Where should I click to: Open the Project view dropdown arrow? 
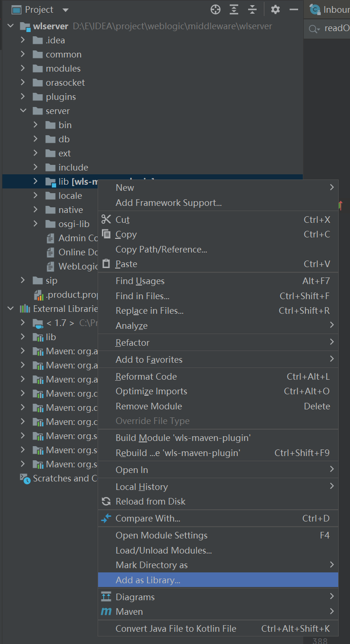(65, 10)
